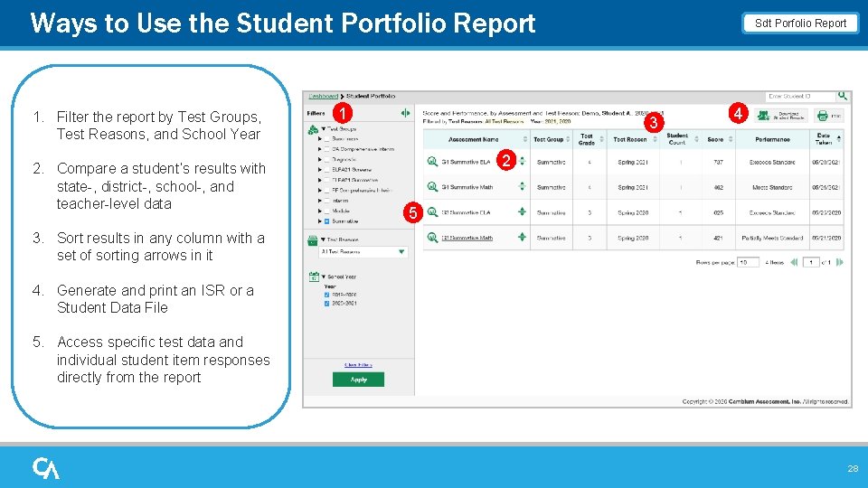
Task: Go to next page of results
Action: click(x=840, y=262)
